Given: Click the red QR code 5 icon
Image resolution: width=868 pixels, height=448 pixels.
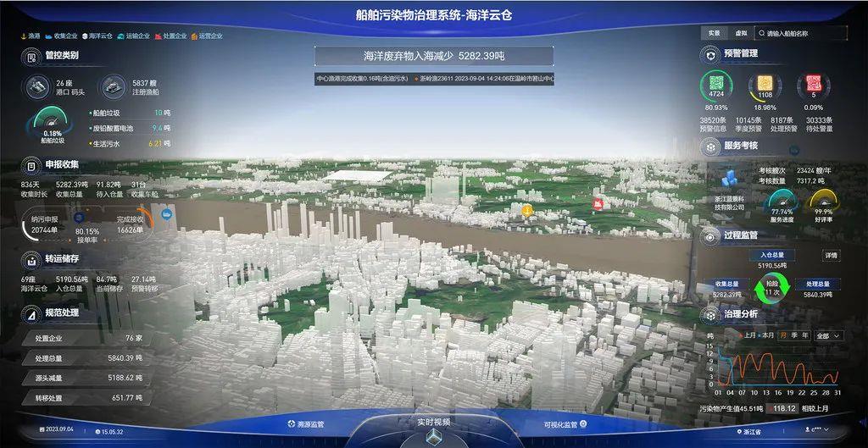Looking at the screenshot, I should click(x=813, y=86).
